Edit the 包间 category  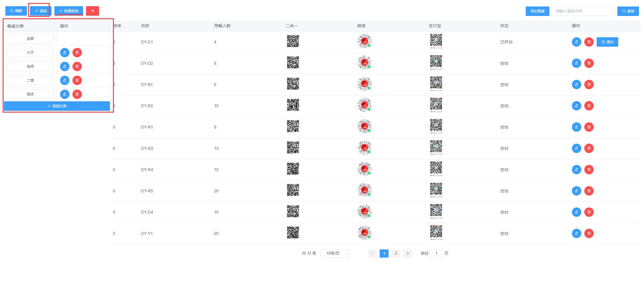click(65, 66)
